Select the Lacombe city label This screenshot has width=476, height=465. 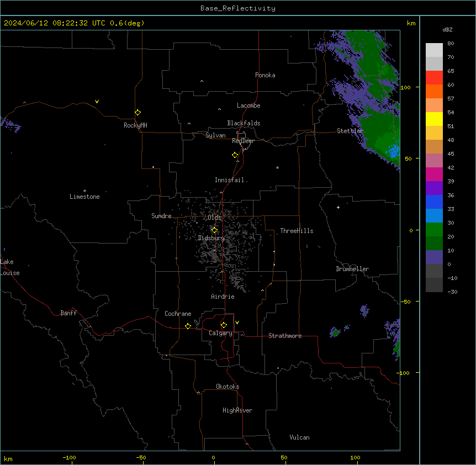coord(248,105)
